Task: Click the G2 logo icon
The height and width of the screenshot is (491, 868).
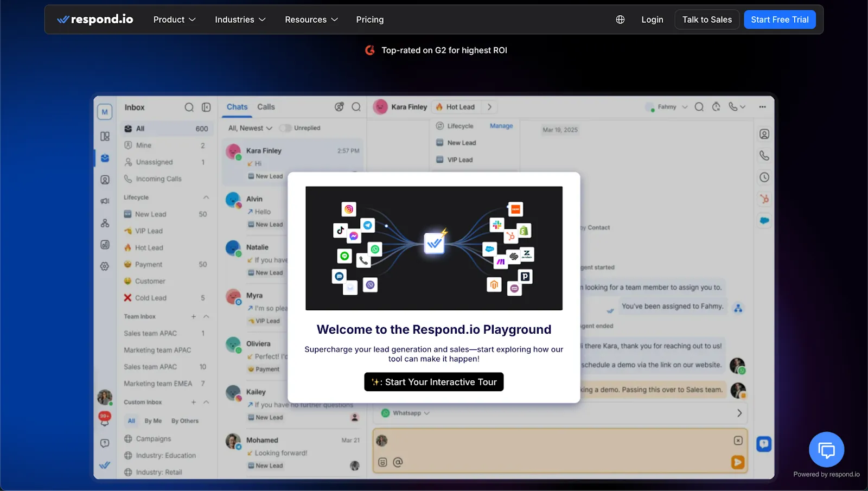Action: point(370,50)
